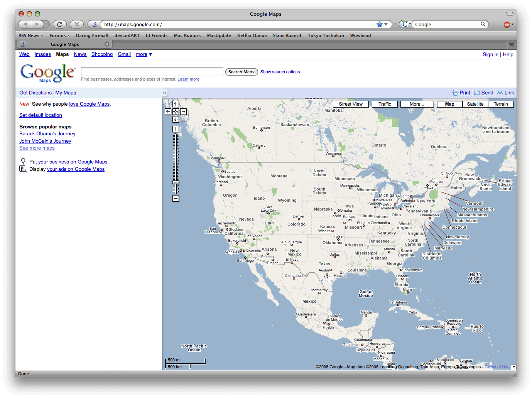Collapse the left panel with the double chevron
This screenshot has height=398, width=532.
coord(164,93)
